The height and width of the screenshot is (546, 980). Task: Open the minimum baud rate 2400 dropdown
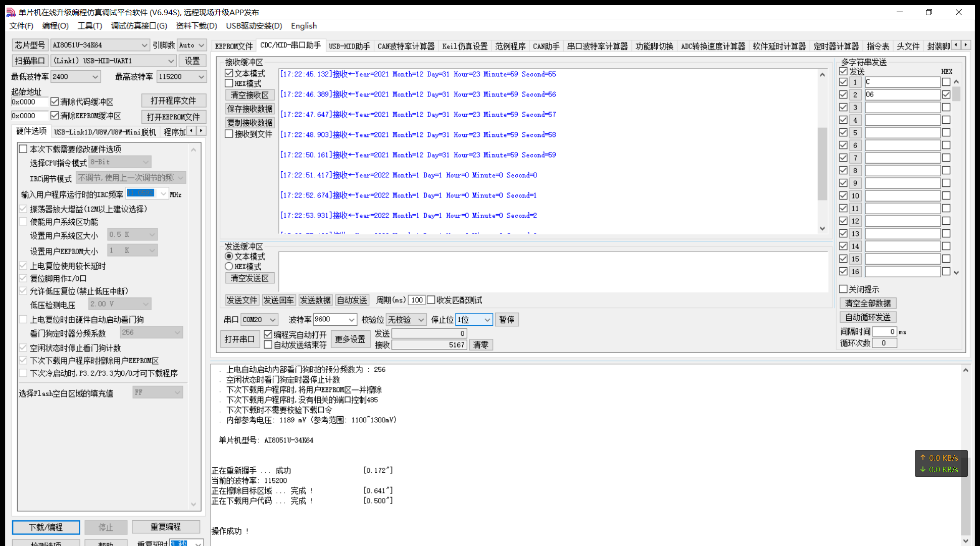(95, 77)
